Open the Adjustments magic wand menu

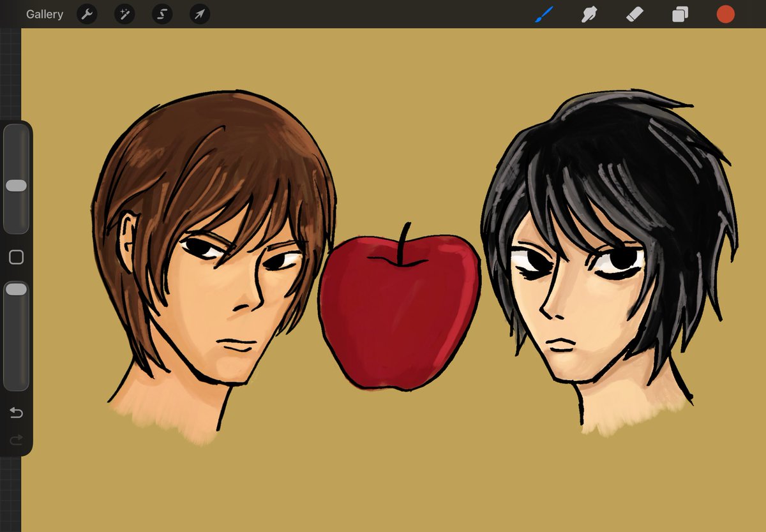[124, 14]
